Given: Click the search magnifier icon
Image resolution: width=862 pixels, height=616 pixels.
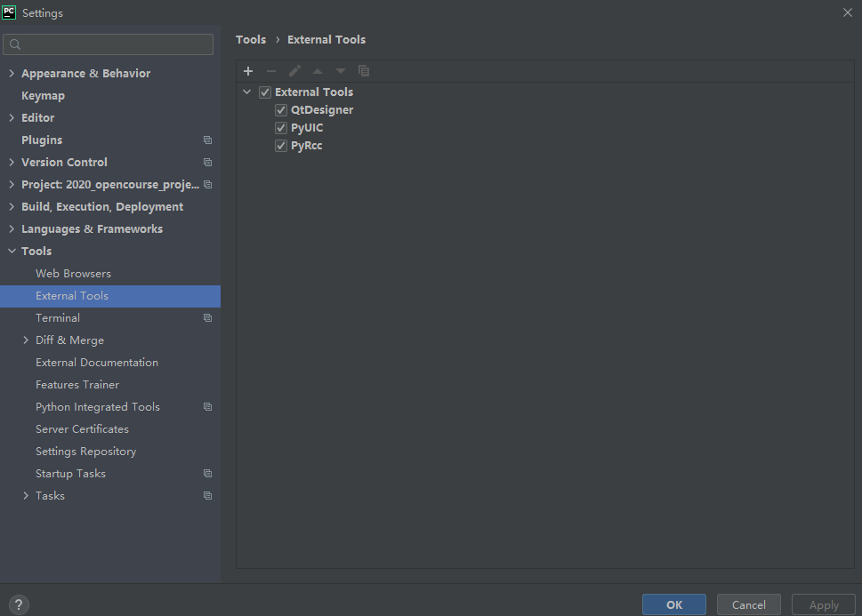Looking at the screenshot, I should coord(15,44).
